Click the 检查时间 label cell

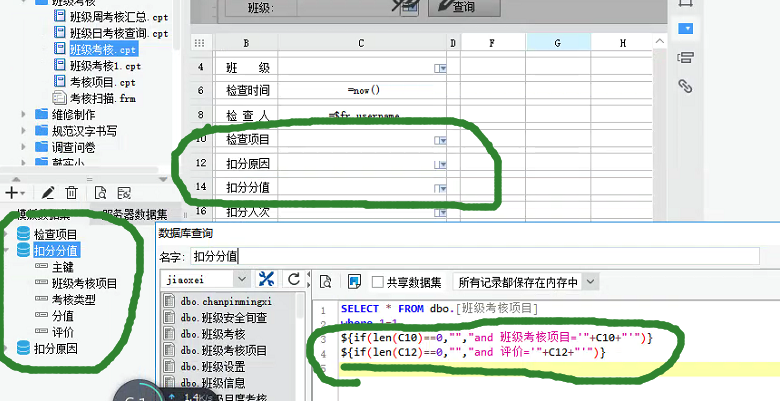point(246,90)
